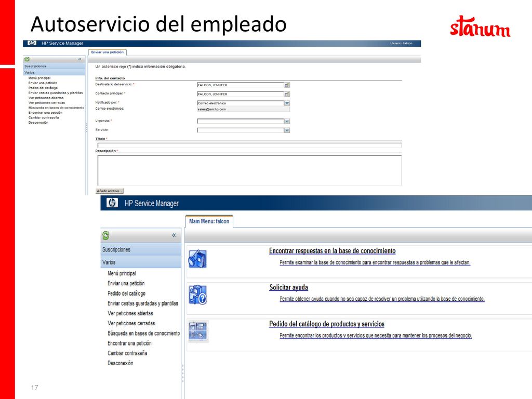Select the Enviar una petición tab
Screen dimensions: 532x399
[107, 52]
